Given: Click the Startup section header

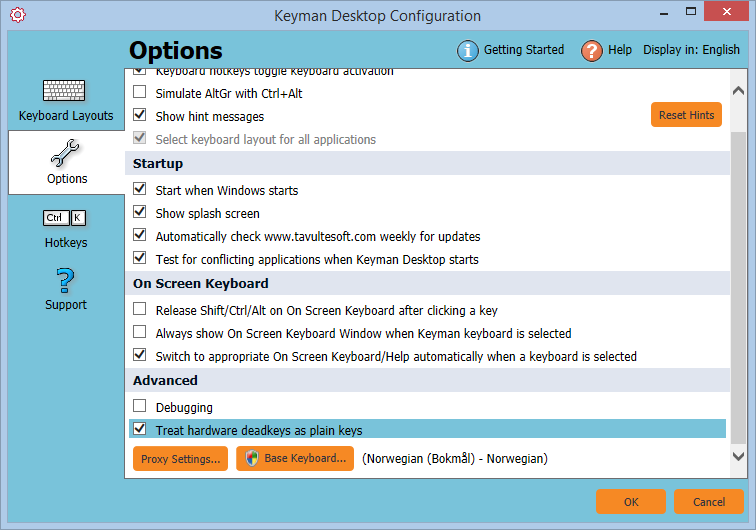Looking at the screenshot, I should click(x=427, y=163).
